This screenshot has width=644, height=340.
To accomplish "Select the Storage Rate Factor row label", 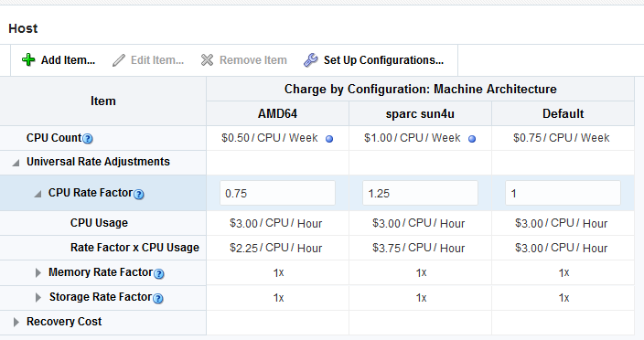I will point(101,297).
